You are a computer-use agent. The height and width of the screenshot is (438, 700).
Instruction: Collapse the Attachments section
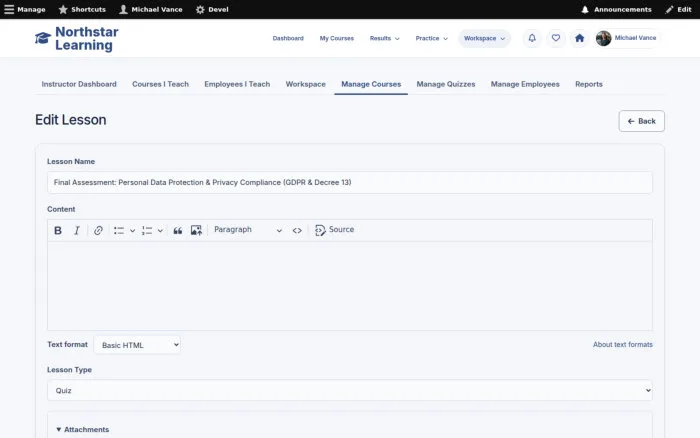coord(83,429)
